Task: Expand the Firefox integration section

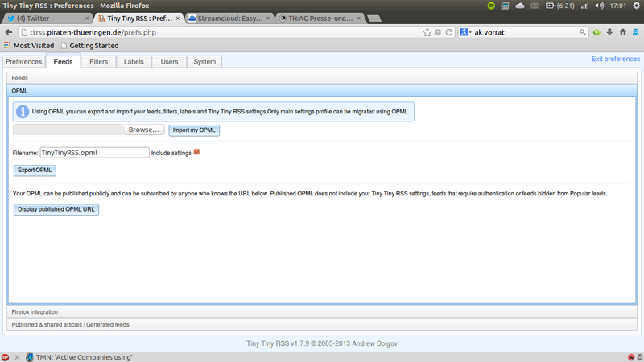Action: (322, 312)
